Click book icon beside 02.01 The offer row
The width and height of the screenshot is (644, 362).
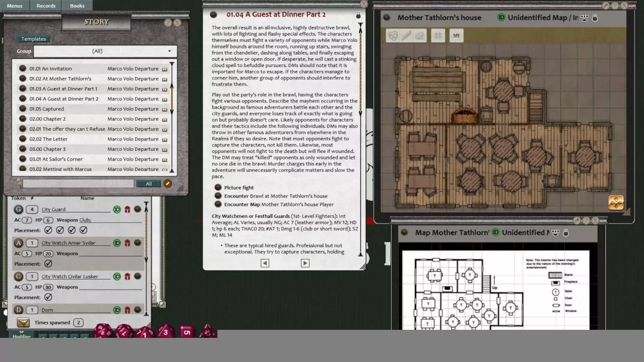(165, 129)
